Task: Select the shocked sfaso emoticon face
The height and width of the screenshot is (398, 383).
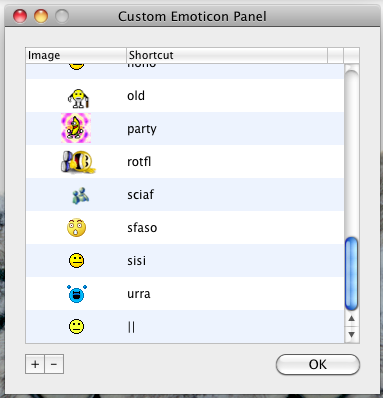Action: coord(76,228)
